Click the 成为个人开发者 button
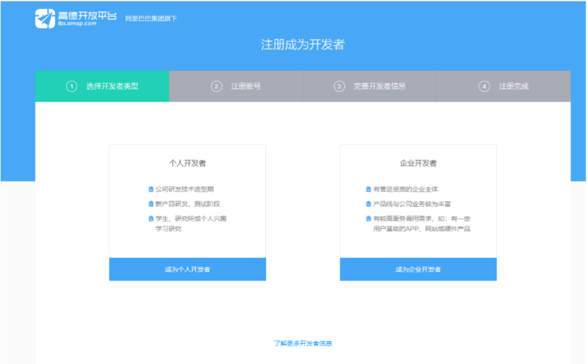The width and height of the screenshot is (588, 364). coord(188,269)
